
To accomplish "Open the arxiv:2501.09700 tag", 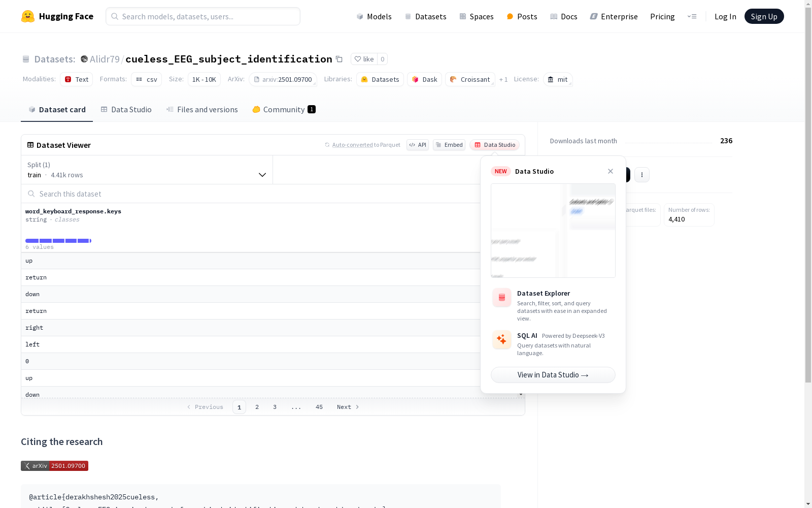I will (283, 79).
